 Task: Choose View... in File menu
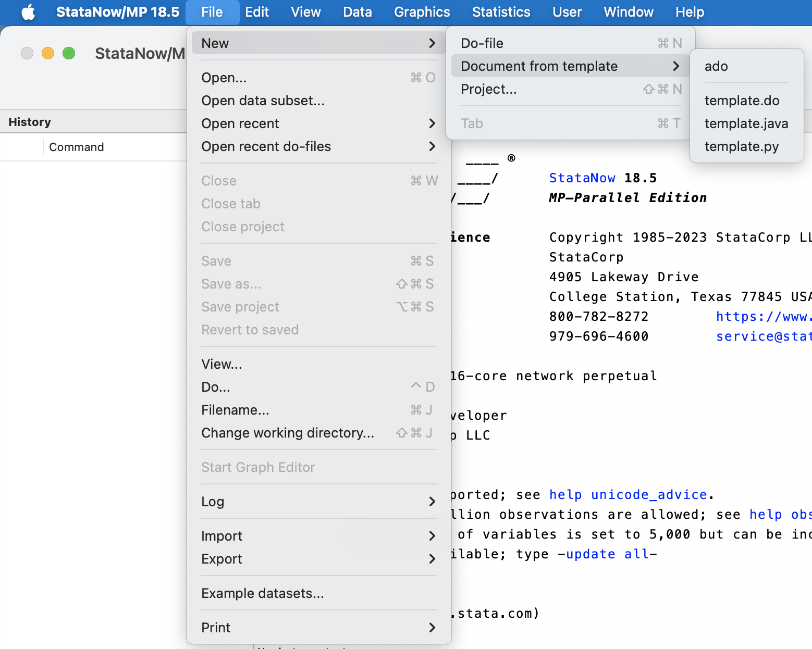pyautogui.click(x=318, y=364)
